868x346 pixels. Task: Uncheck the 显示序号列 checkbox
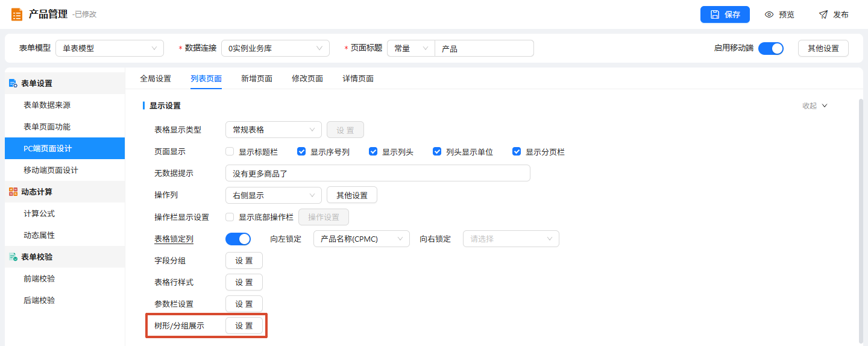[x=301, y=152]
